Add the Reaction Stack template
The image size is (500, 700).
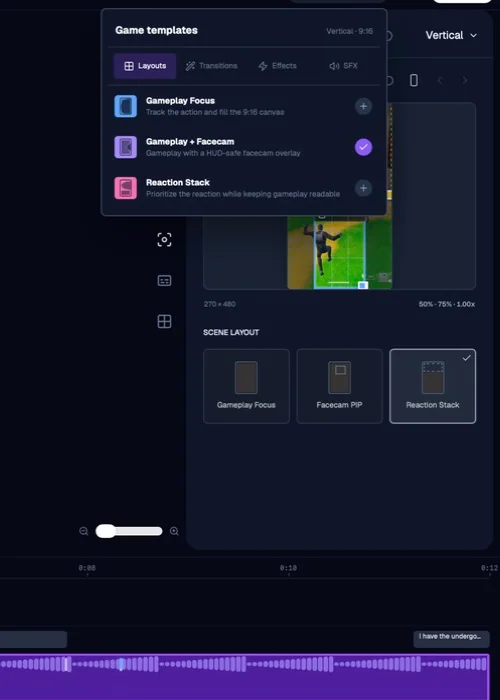click(363, 188)
